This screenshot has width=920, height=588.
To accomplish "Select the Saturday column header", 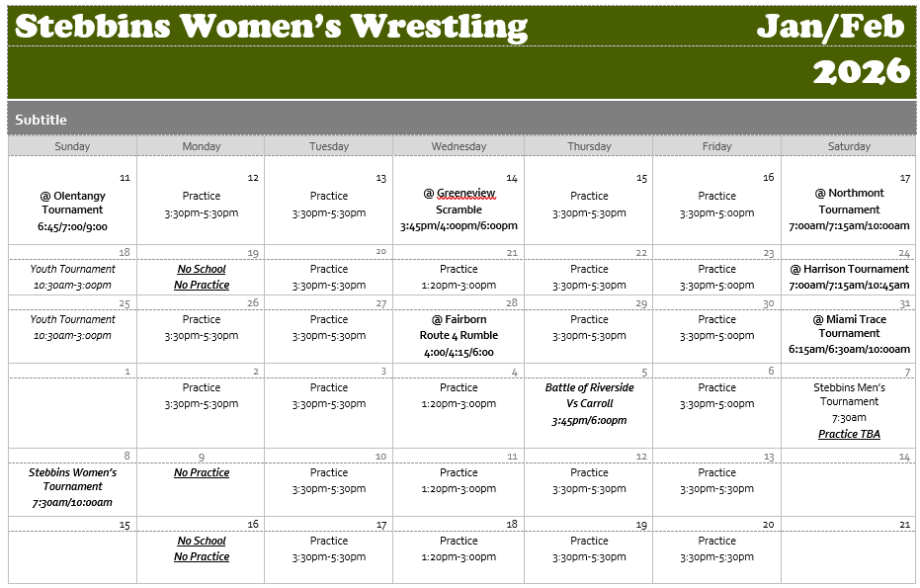I will point(849,146).
